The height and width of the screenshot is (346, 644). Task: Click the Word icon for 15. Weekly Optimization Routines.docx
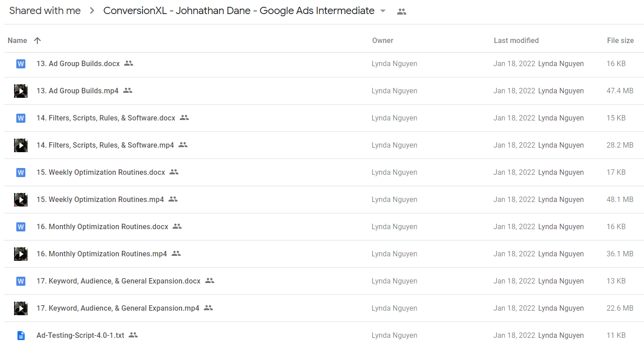click(x=21, y=173)
